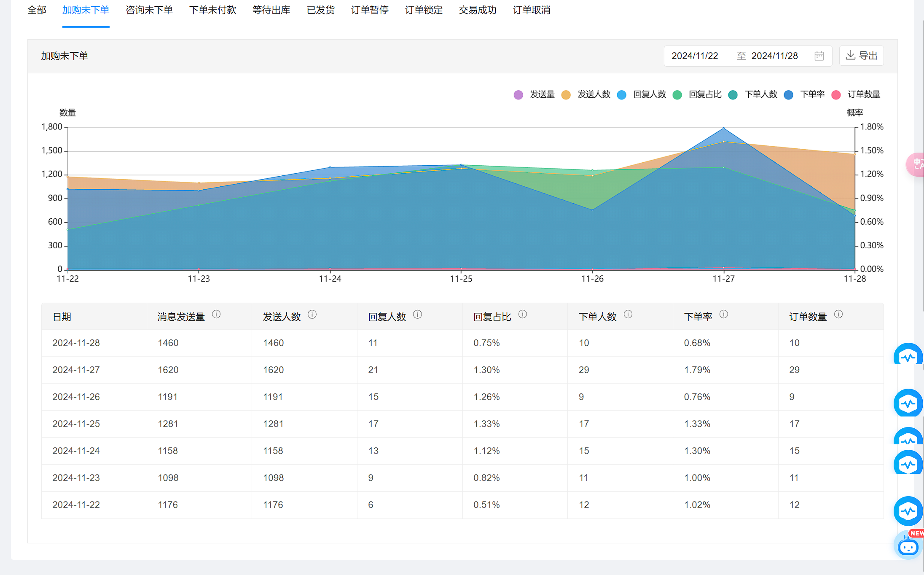This screenshot has width=924, height=575.
Task: Click the info icon beside 发送人数 header
Action: [312, 314]
